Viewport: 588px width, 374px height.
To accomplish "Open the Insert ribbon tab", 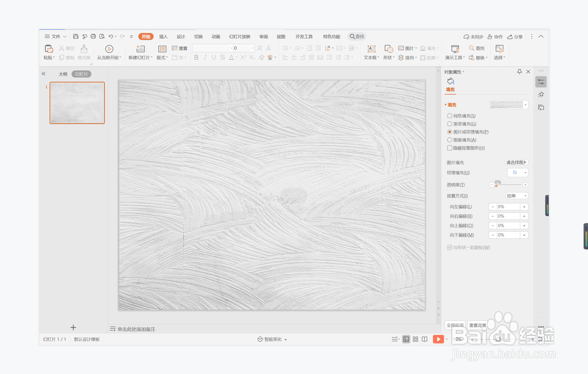I will [x=163, y=37].
